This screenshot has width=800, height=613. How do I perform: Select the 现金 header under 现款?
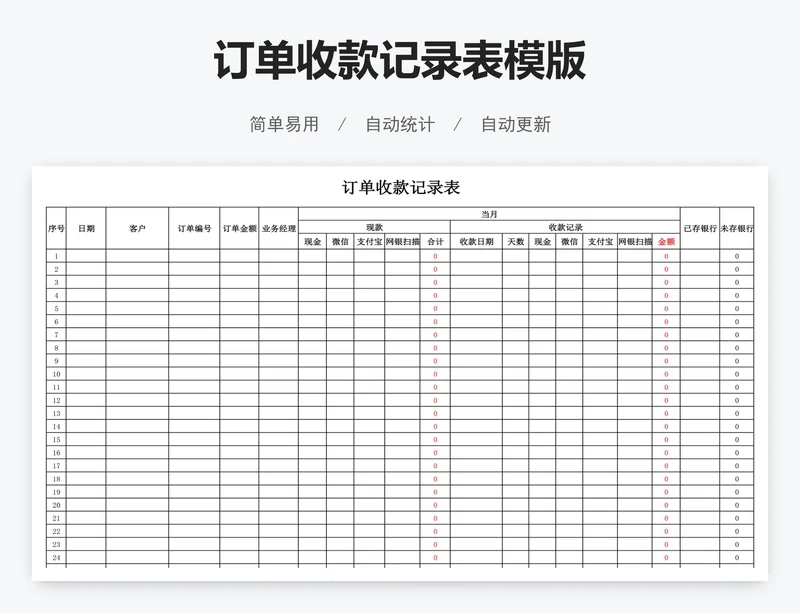click(313, 242)
